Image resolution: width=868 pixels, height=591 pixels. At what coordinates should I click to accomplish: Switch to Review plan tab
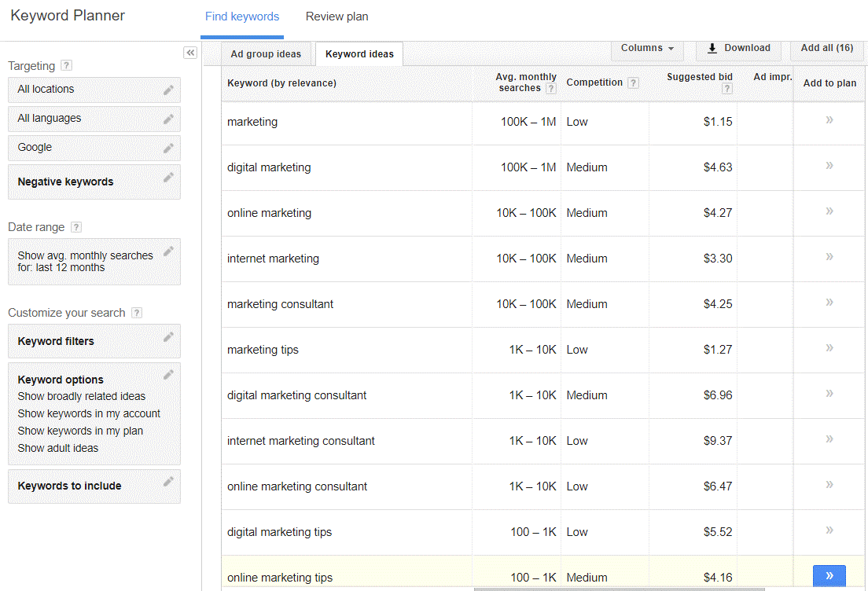pos(337,17)
